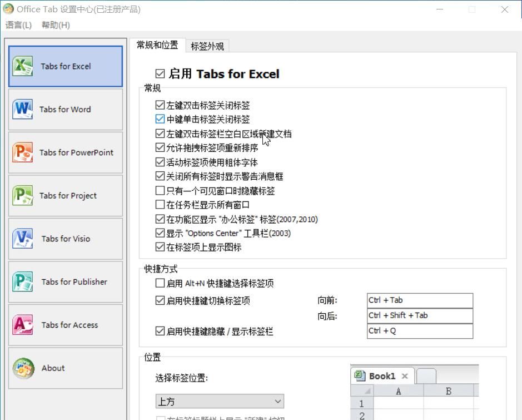Open Tabs for Publisher settings label
Screen dimensions: 522x420
(74, 282)
